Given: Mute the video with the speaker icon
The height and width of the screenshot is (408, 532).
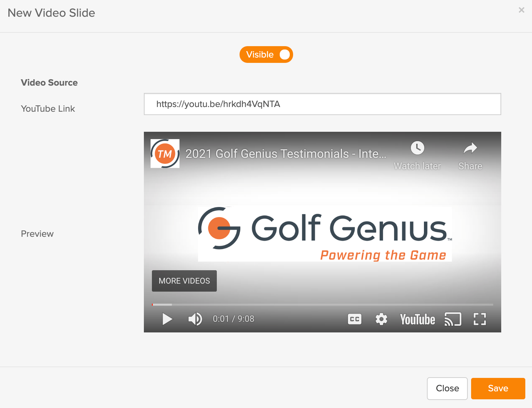Looking at the screenshot, I should pyautogui.click(x=195, y=319).
